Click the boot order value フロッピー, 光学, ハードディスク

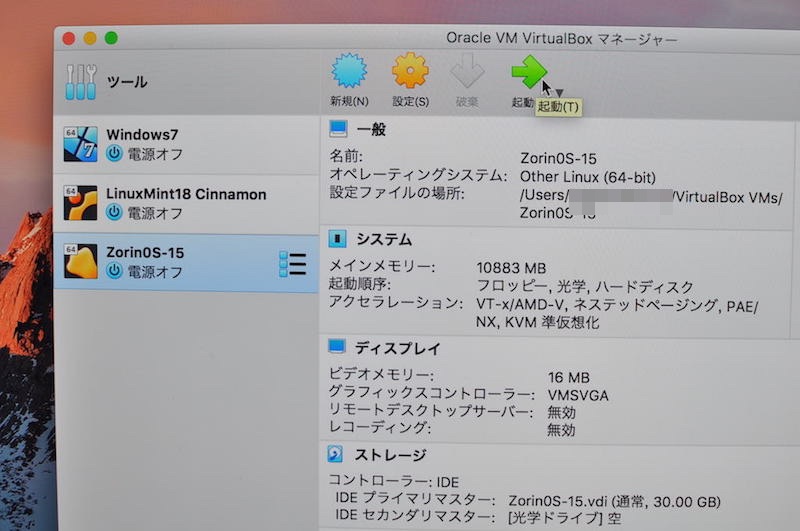[x=585, y=286]
